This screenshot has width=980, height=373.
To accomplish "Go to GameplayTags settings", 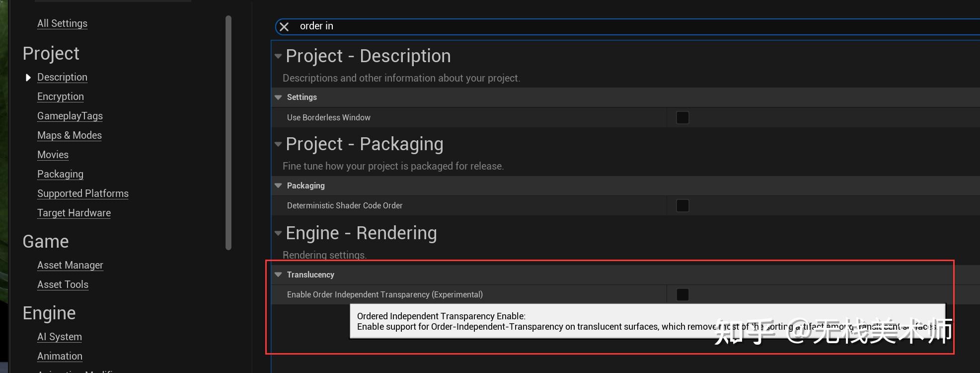I will click(70, 116).
